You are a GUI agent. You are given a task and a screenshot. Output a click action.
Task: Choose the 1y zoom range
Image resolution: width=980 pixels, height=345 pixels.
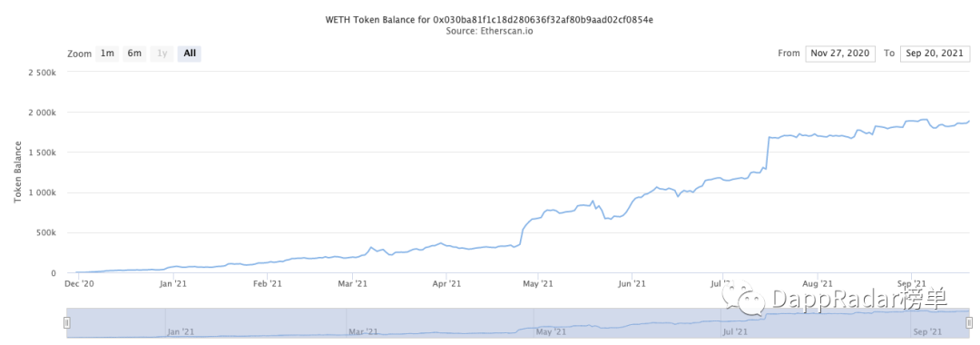(x=162, y=54)
